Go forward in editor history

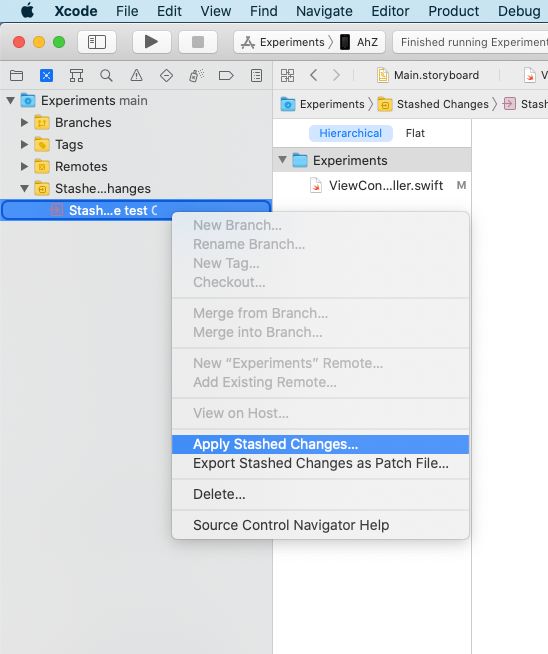pyautogui.click(x=336, y=75)
